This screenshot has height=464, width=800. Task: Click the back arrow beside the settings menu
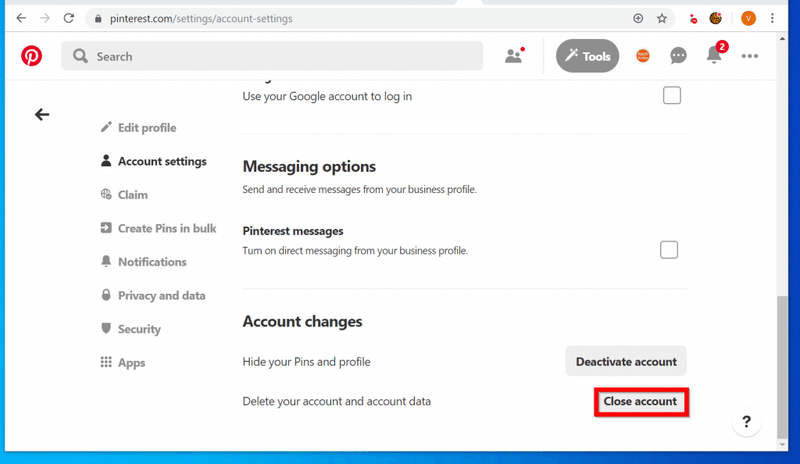[x=42, y=114]
